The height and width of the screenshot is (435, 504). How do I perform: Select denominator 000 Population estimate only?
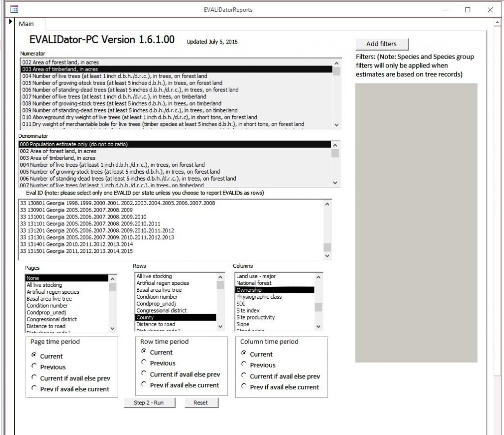175,144
